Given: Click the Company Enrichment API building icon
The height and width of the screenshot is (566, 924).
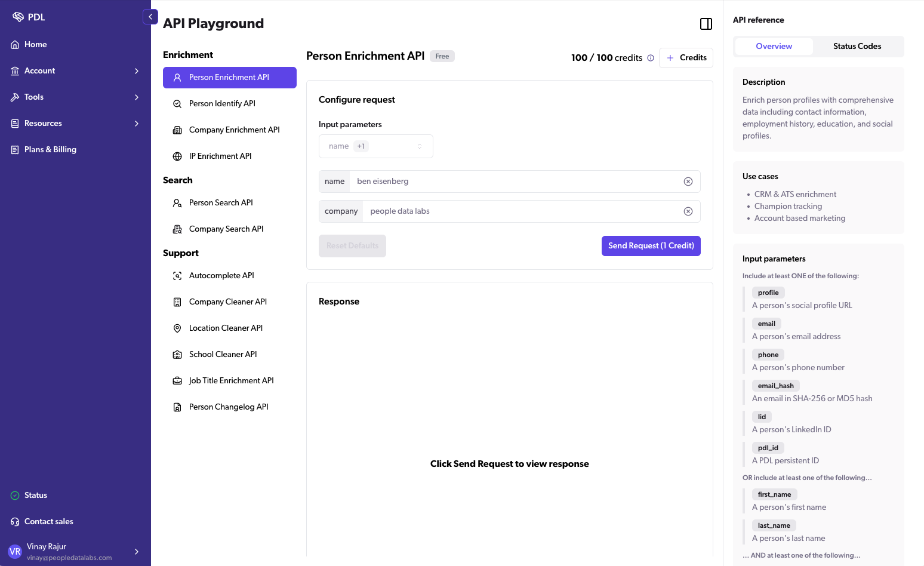Looking at the screenshot, I should 177,130.
